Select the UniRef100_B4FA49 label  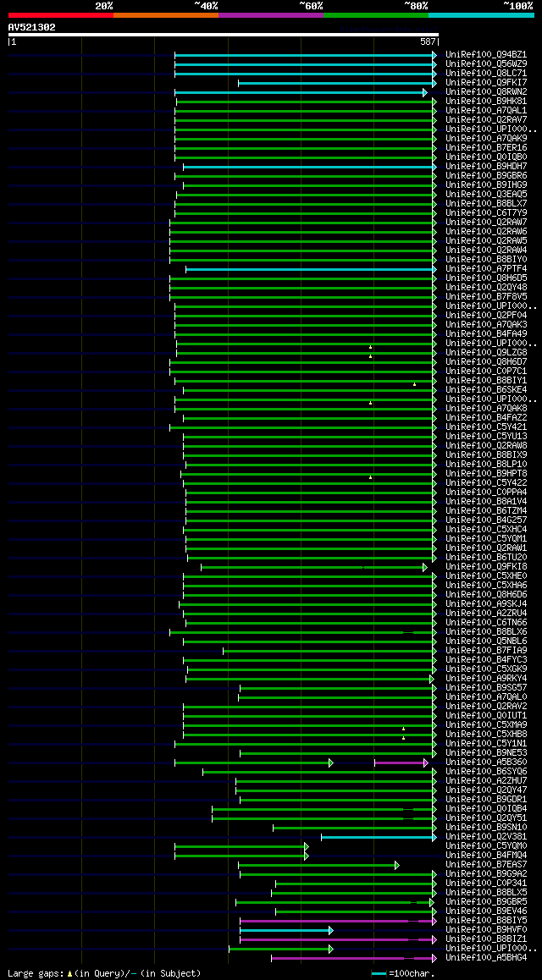(486, 334)
